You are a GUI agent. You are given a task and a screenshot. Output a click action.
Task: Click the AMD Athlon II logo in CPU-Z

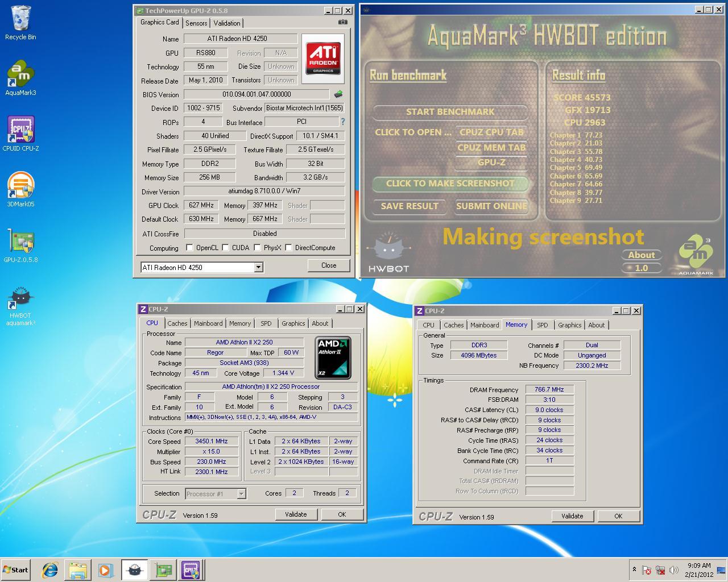(x=333, y=357)
